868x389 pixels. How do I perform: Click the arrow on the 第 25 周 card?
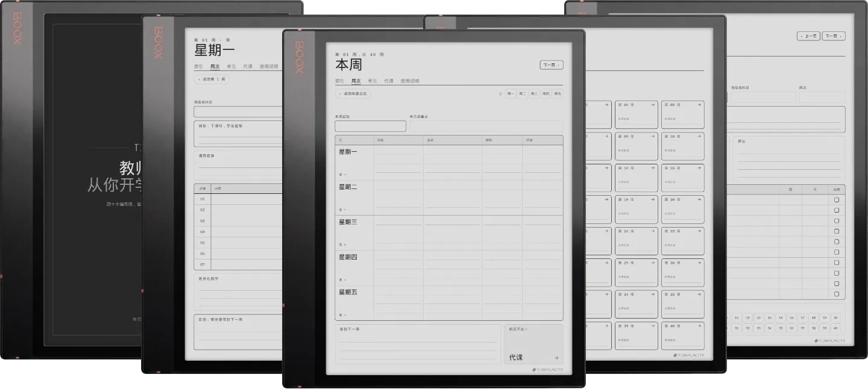pos(698,231)
